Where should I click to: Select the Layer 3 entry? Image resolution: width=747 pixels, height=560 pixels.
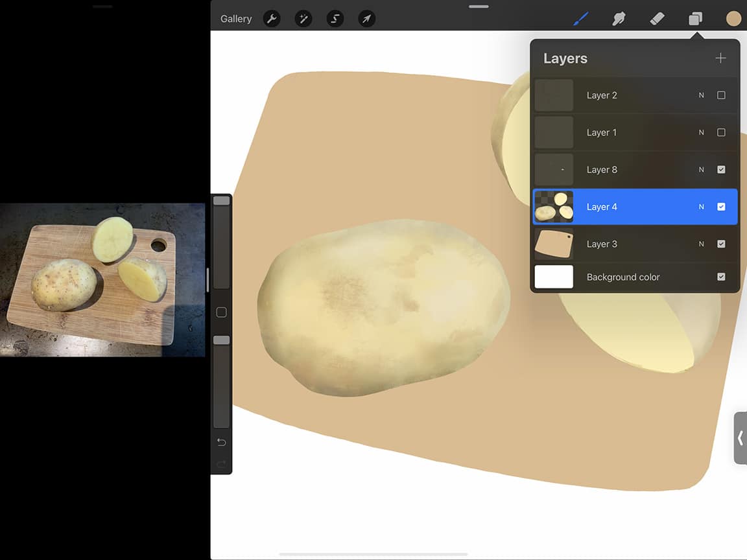(622, 244)
